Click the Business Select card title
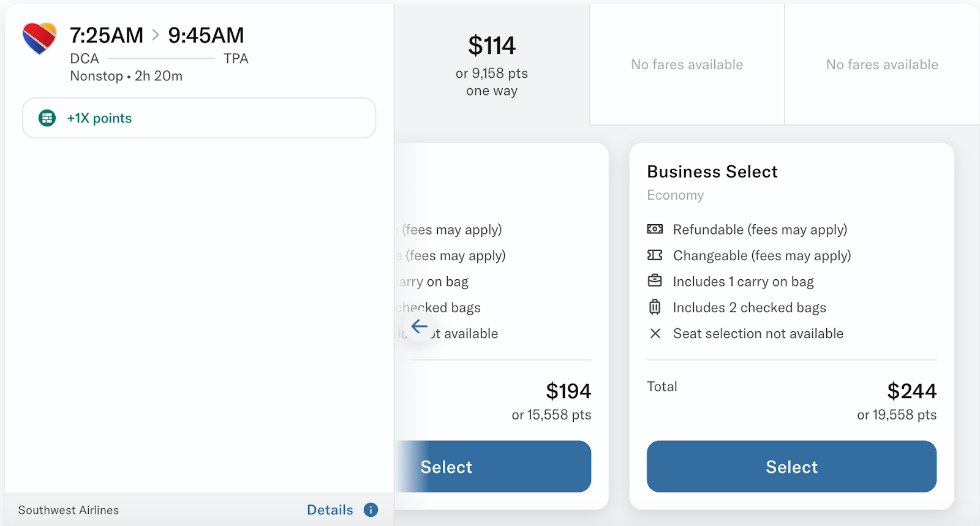Image resolution: width=980 pixels, height=526 pixels. 712,172
